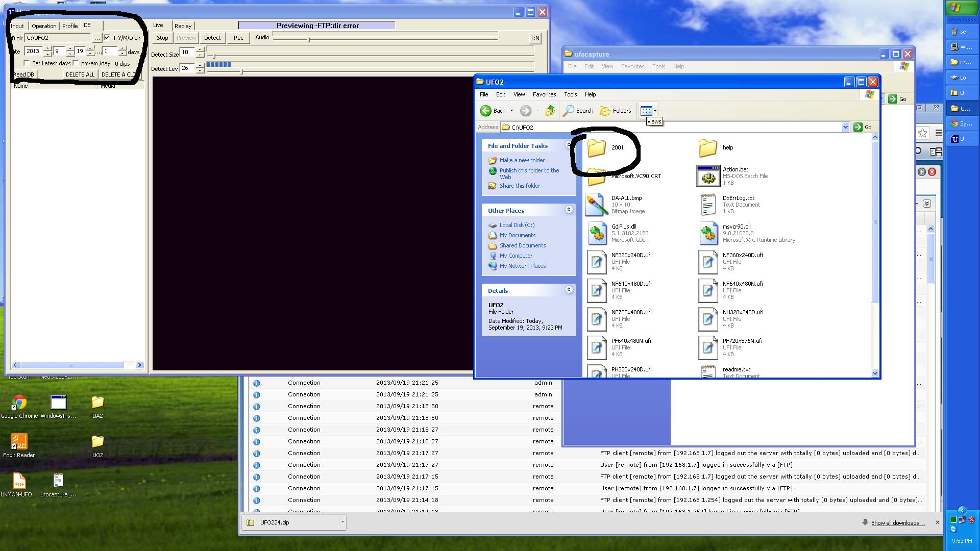Open the Favorites menu in UFO2 window
Viewport: 980px width, 551px height.
[x=544, y=94]
